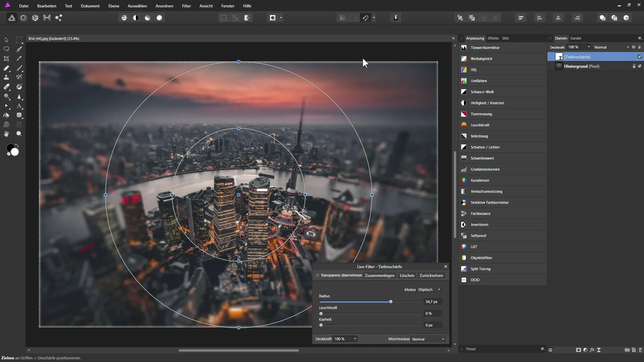
Task: Click the center handle of depth of field ellipse
Action: (239, 195)
